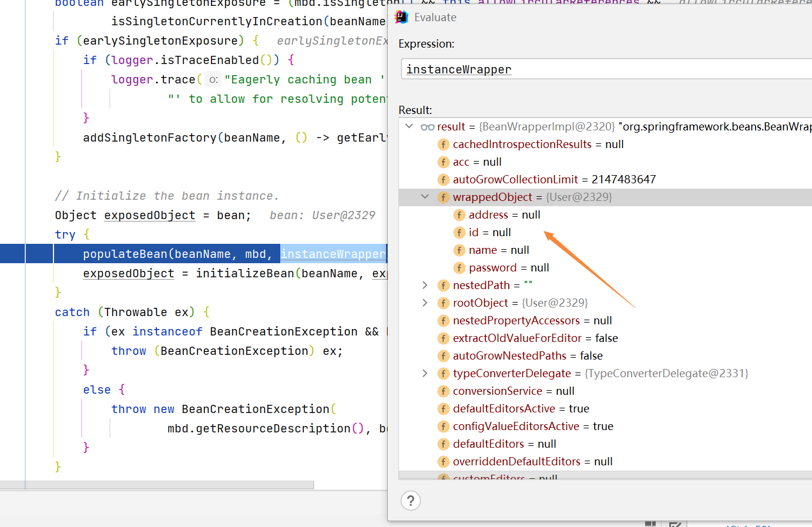
Task: Expand the nestedPath entry
Action: (425, 285)
